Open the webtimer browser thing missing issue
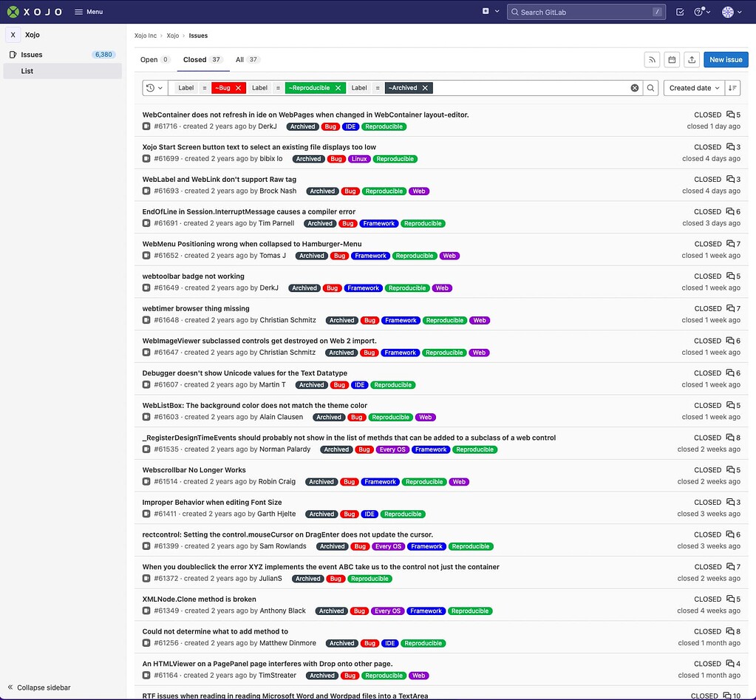Screen dimensions: 756x700 click(196, 308)
